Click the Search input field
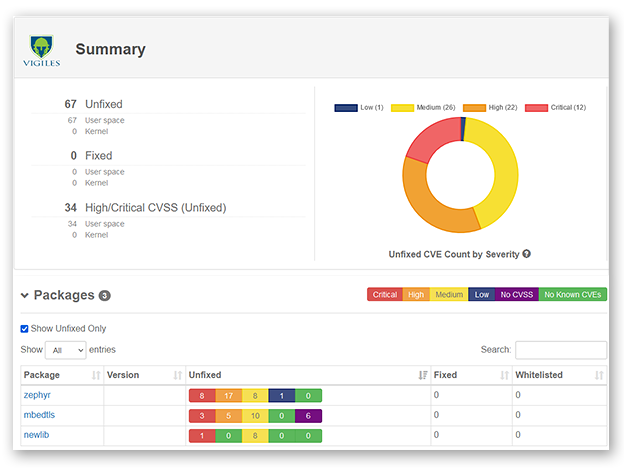This screenshot has width=624, height=472. [x=560, y=350]
